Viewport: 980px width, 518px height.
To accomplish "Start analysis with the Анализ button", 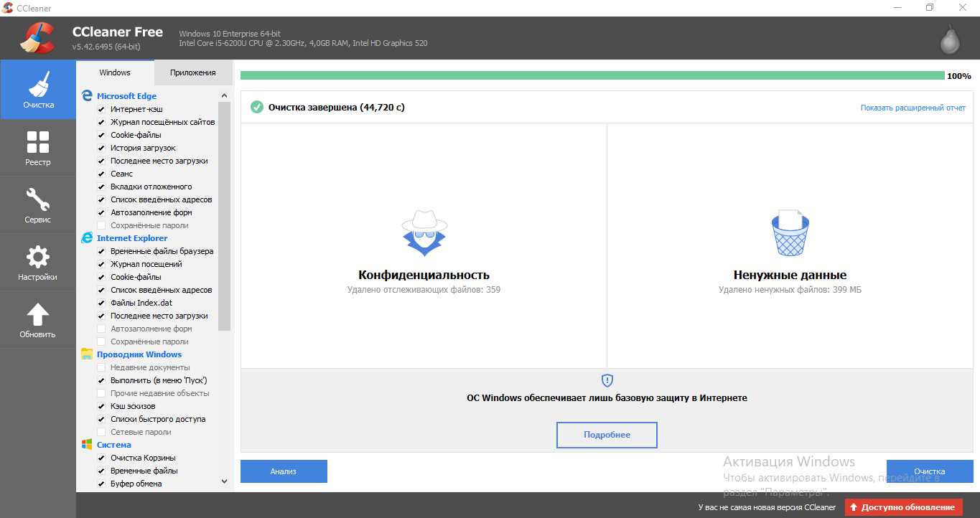I will coord(284,471).
